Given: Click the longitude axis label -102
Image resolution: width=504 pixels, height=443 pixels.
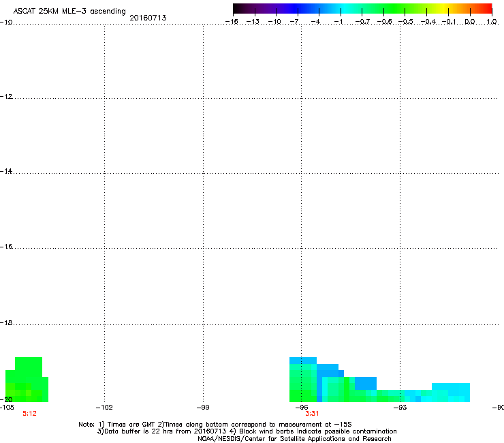Looking at the screenshot, I should pos(104,408).
